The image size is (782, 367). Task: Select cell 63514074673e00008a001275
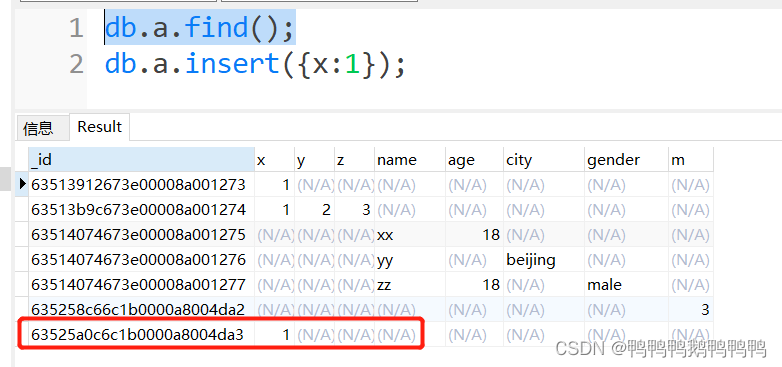tap(142, 235)
